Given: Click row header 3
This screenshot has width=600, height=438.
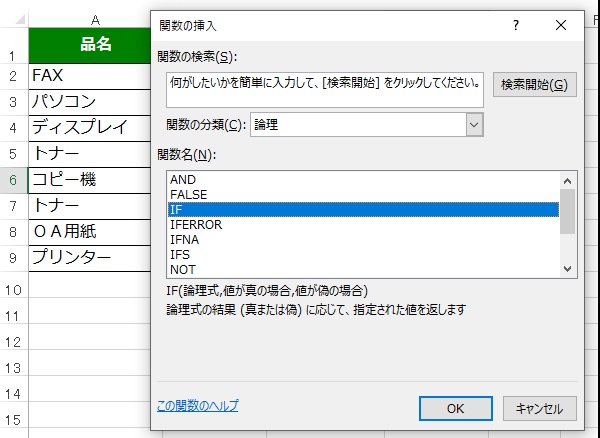Looking at the screenshot, I should pyautogui.click(x=14, y=103).
